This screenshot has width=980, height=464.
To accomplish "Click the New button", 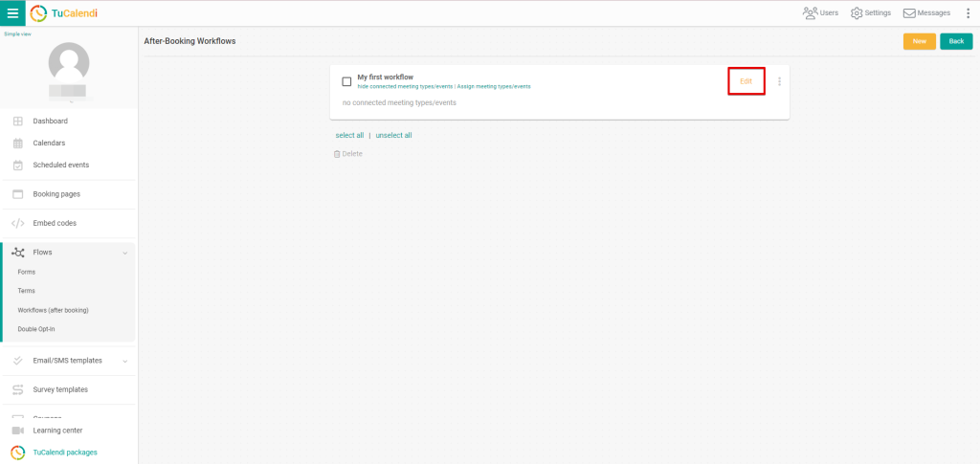I will 919,41.
